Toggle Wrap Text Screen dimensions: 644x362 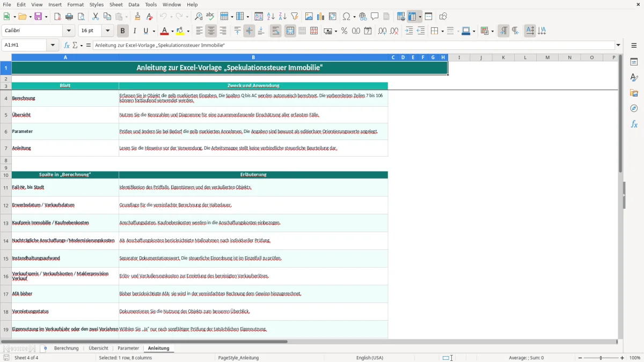pos(275,31)
